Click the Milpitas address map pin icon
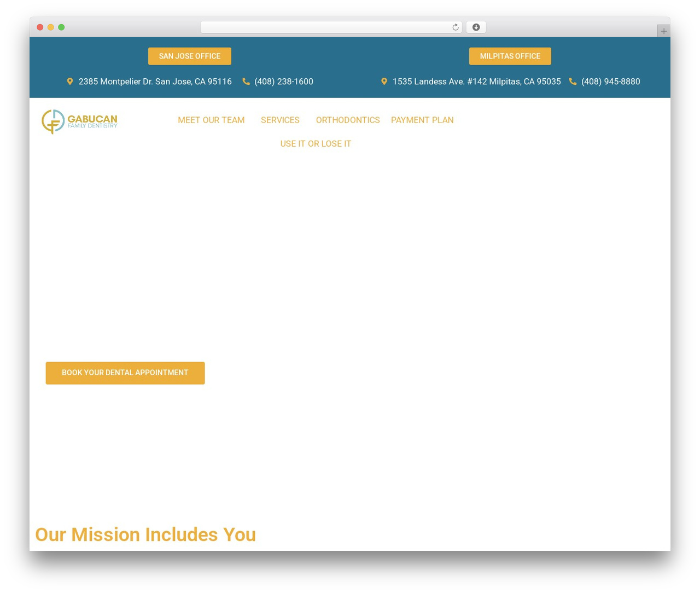 pos(384,82)
